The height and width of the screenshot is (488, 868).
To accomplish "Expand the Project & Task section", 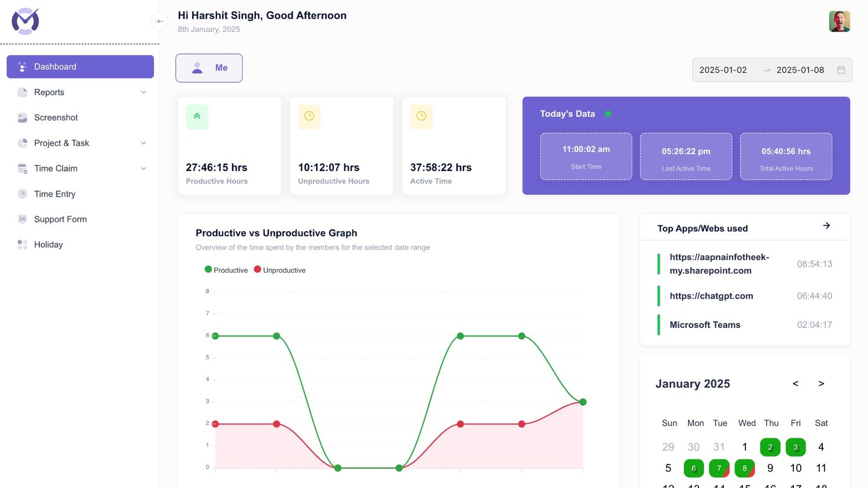I will coord(143,143).
